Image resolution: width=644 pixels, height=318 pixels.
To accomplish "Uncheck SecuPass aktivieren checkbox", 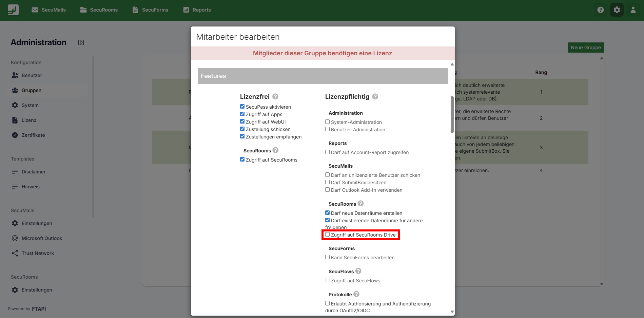I will pyautogui.click(x=242, y=107).
